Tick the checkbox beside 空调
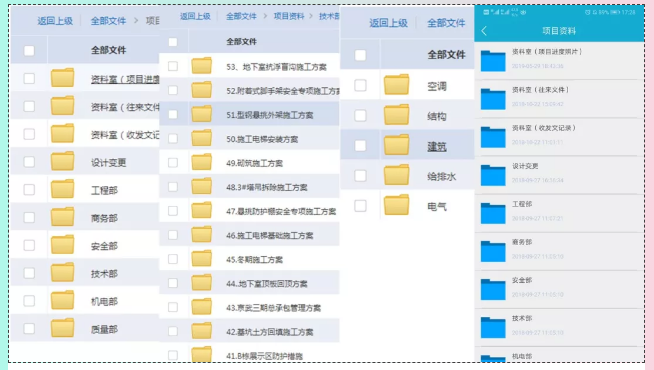This screenshot has height=370, width=654. coord(360,86)
